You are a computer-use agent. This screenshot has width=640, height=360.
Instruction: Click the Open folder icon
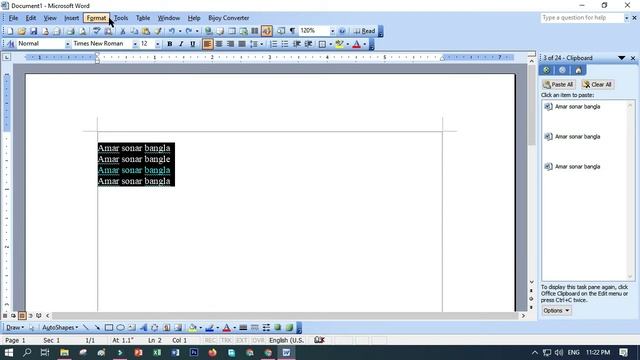[x=22, y=31]
